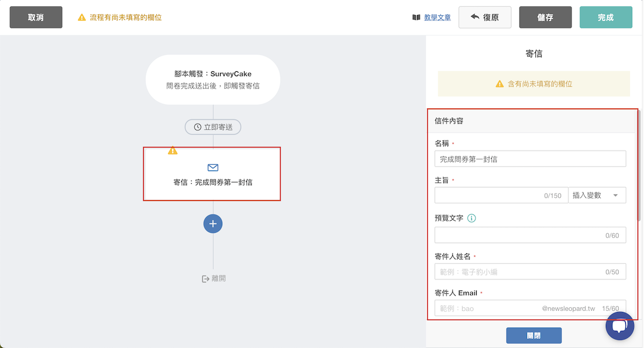This screenshot has height=348, width=644.
Task: Click the 含有尚未填寫的欄位 warning text
Action: pyautogui.click(x=540, y=84)
